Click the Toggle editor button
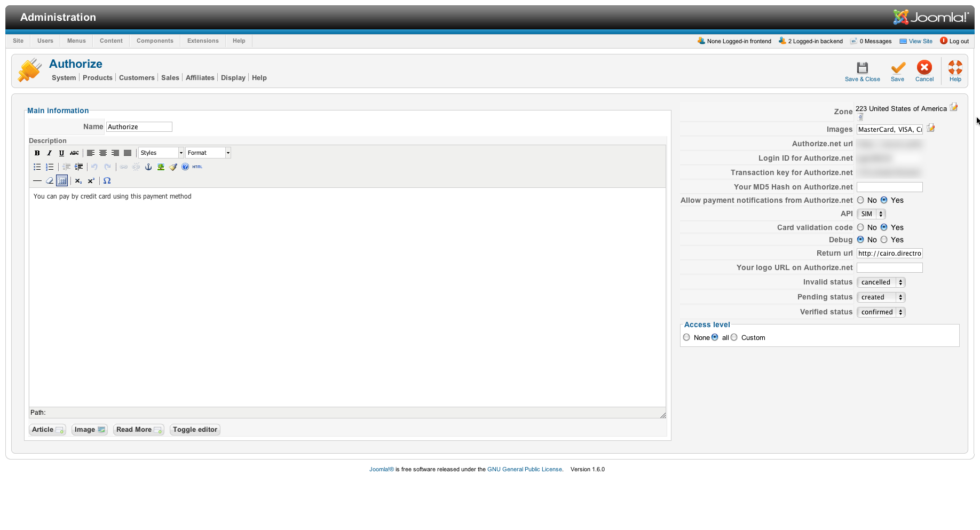This screenshot has width=980, height=530. point(195,430)
